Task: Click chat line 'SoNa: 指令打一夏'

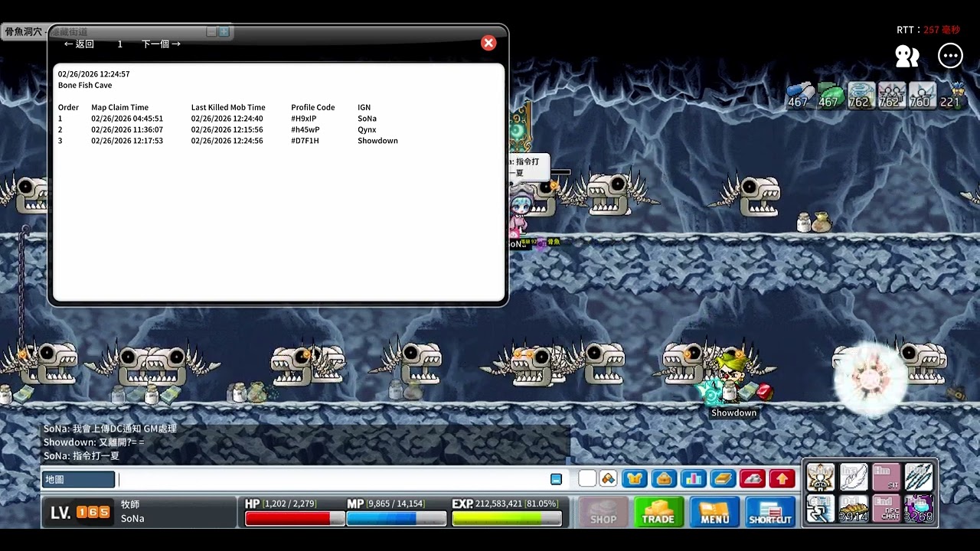Action: pos(81,456)
